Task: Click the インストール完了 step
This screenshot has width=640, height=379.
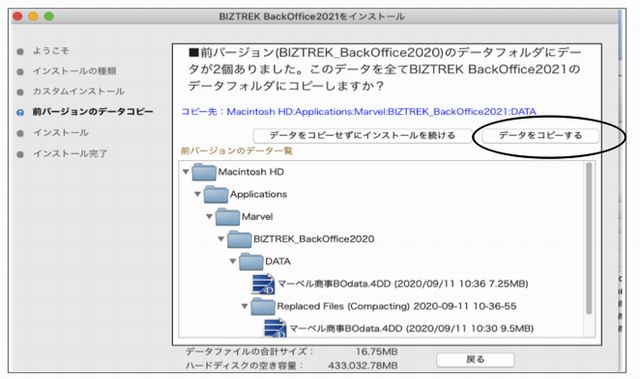Action: pyautogui.click(x=70, y=154)
